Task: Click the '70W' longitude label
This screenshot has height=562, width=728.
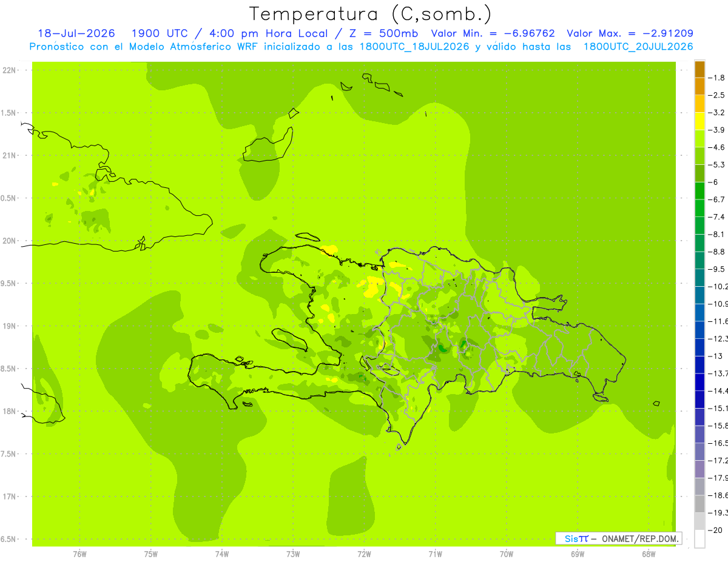Action: [x=507, y=554]
